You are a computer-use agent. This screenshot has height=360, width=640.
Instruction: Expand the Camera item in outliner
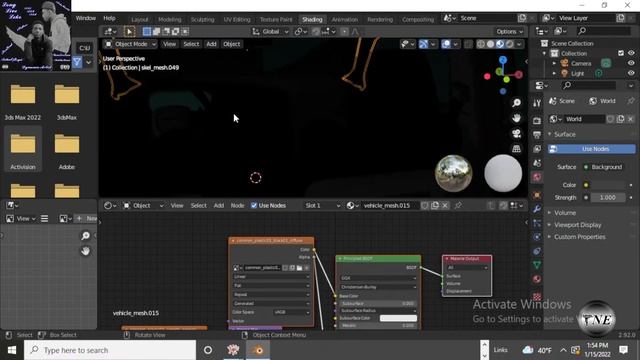point(554,63)
